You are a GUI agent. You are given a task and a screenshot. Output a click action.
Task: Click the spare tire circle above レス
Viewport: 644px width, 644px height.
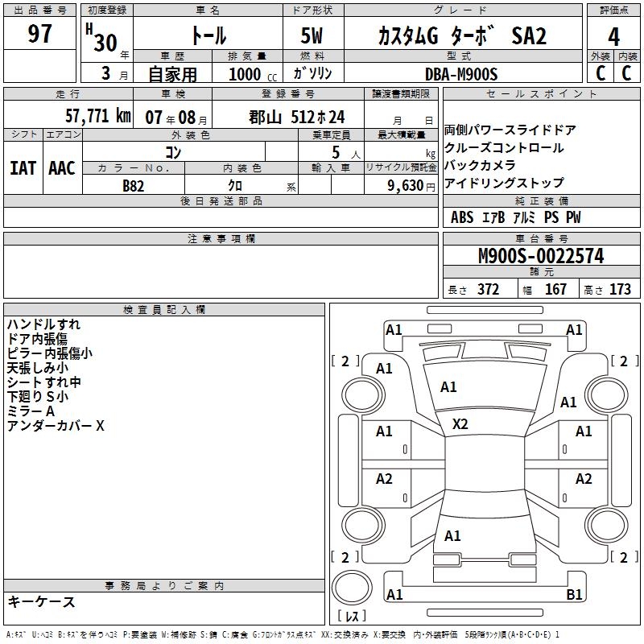coord(352,588)
